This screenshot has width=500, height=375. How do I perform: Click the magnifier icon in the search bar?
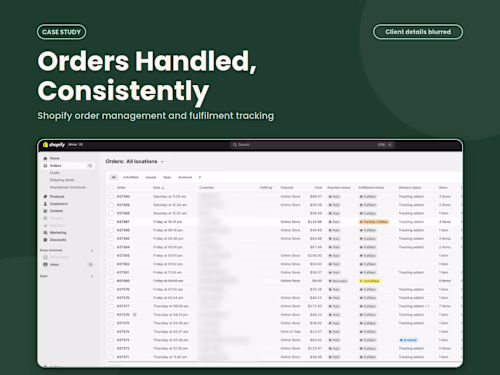pyautogui.click(x=235, y=145)
